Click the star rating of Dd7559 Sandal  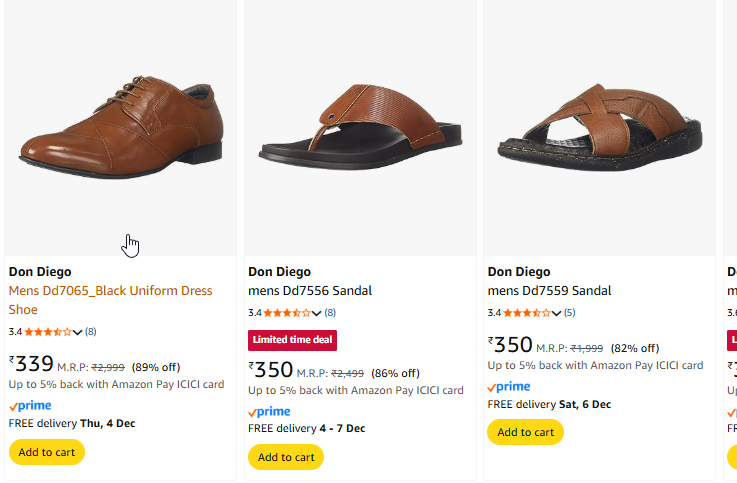[x=526, y=313]
